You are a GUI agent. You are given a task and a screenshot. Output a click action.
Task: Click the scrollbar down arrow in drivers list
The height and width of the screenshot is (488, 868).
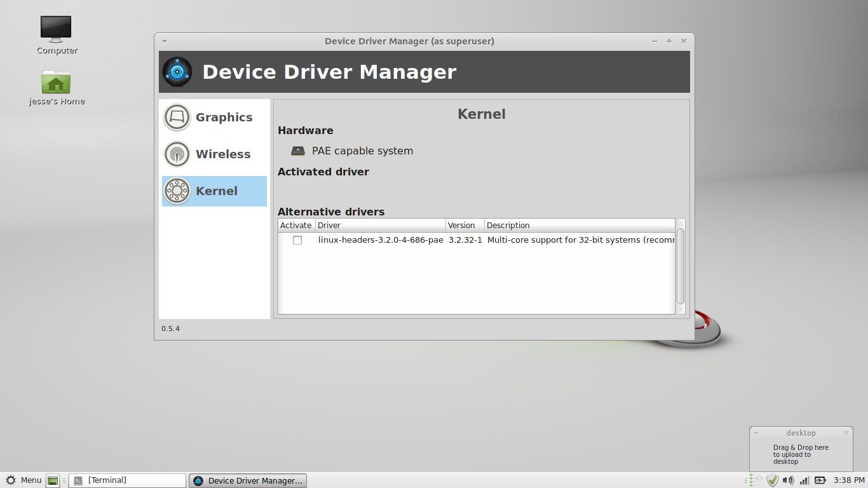pyautogui.click(x=681, y=309)
